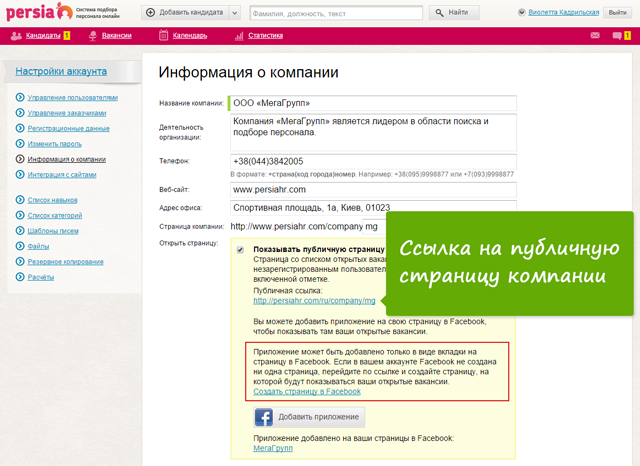Viewport: 640px width, 466px height.
Task: Open the Кандидаты people icon
Action: [15, 35]
